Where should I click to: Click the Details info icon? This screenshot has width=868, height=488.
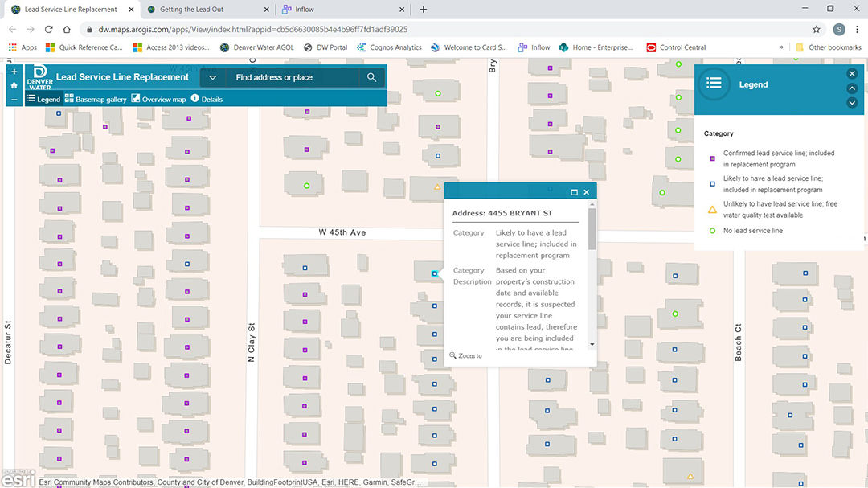pyautogui.click(x=195, y=99)
